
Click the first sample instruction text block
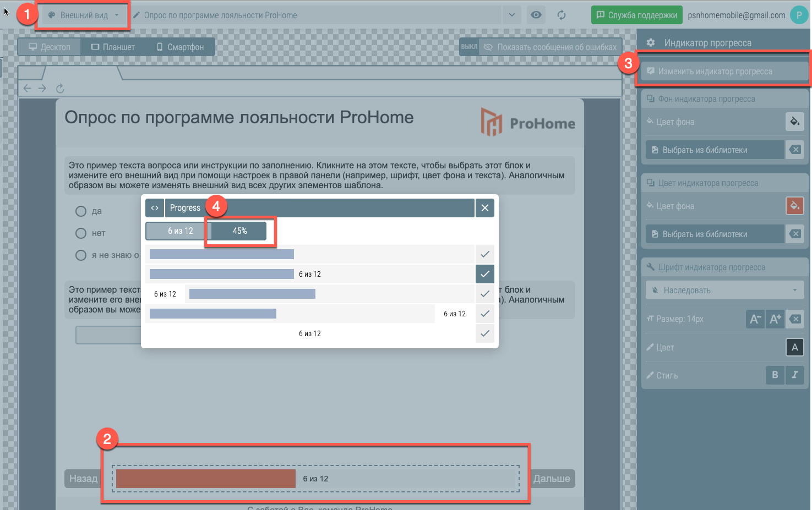[320, 176]
